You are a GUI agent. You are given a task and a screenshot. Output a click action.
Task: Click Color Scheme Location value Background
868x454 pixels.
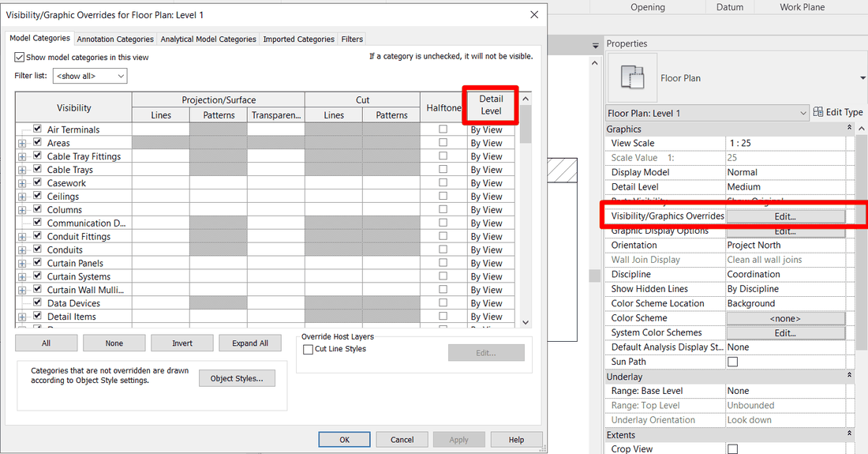(x=785, y=303)
